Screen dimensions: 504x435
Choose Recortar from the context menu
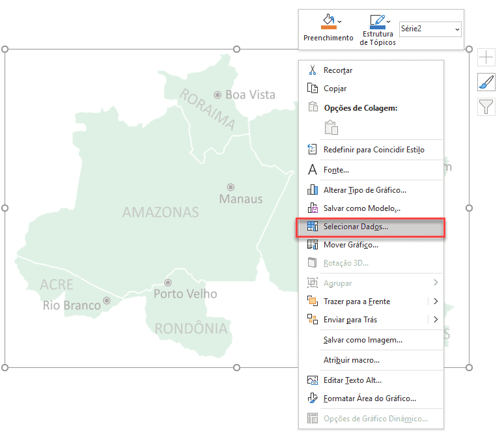pyautogui.click(x=371, y=70)
